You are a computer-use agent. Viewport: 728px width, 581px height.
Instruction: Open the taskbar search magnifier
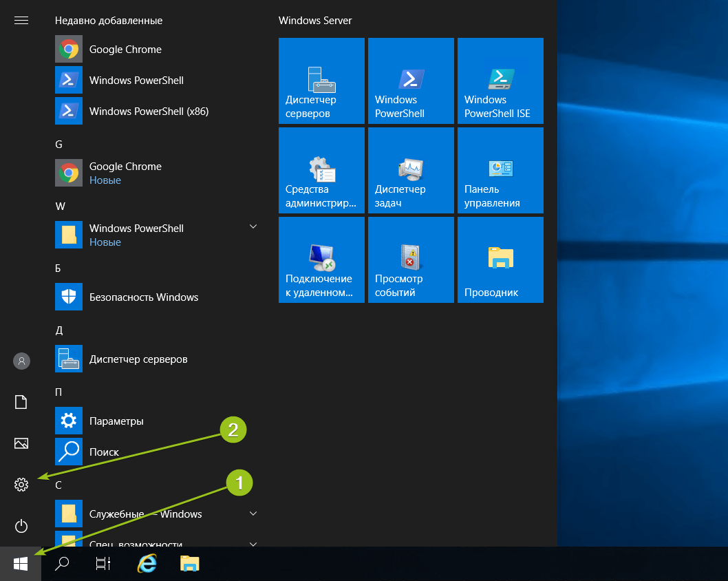[62, 564]
